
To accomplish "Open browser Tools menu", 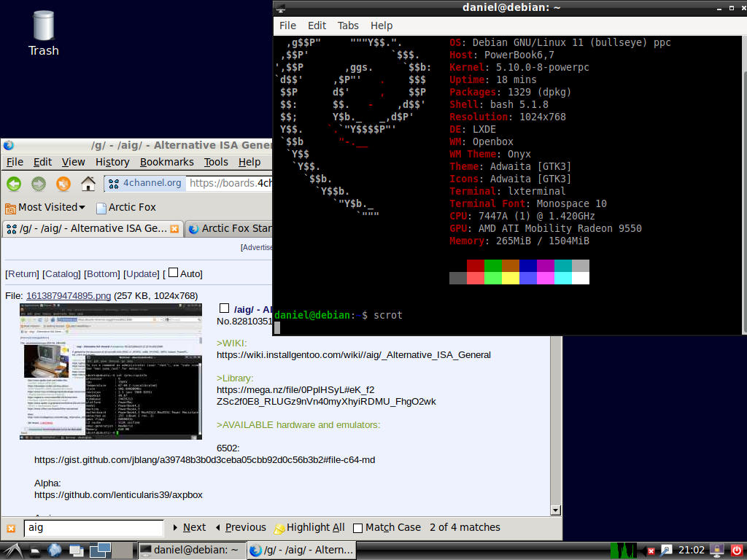I will coord(216,163).
